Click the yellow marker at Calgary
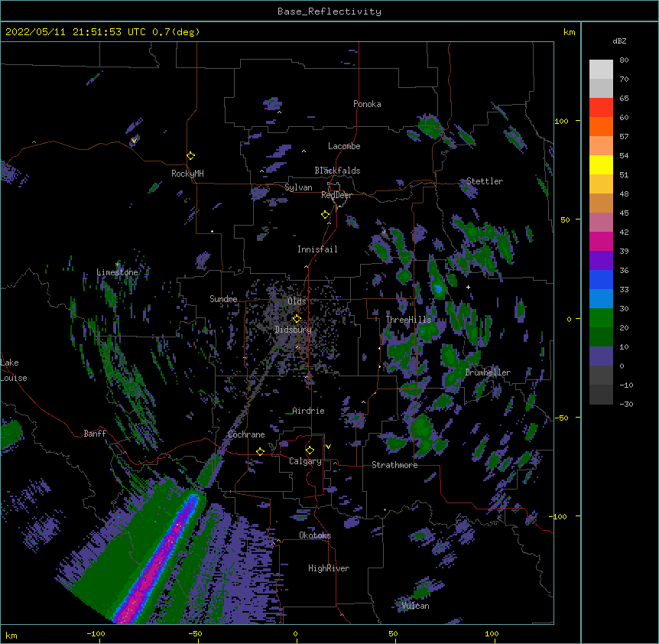 310,450
